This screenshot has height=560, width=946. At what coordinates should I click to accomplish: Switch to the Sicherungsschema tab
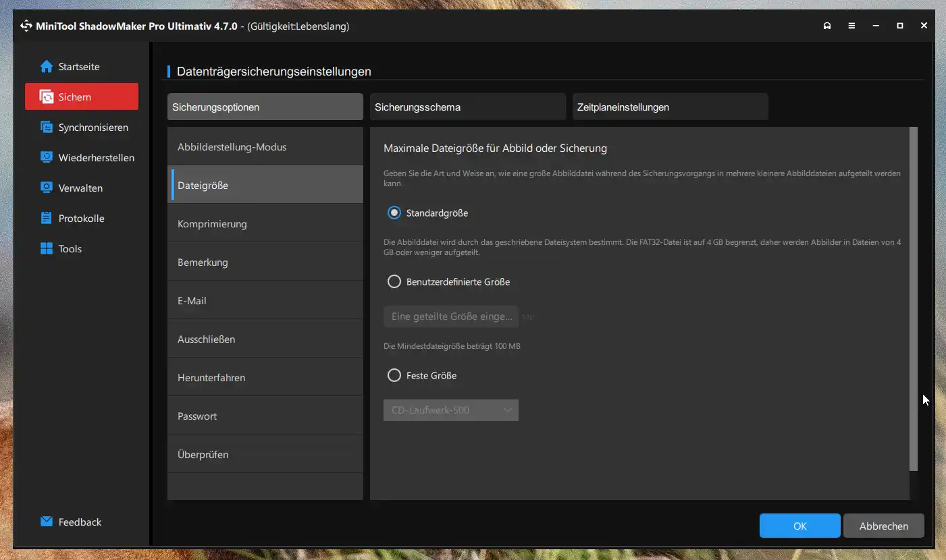[x=468, y=107]
